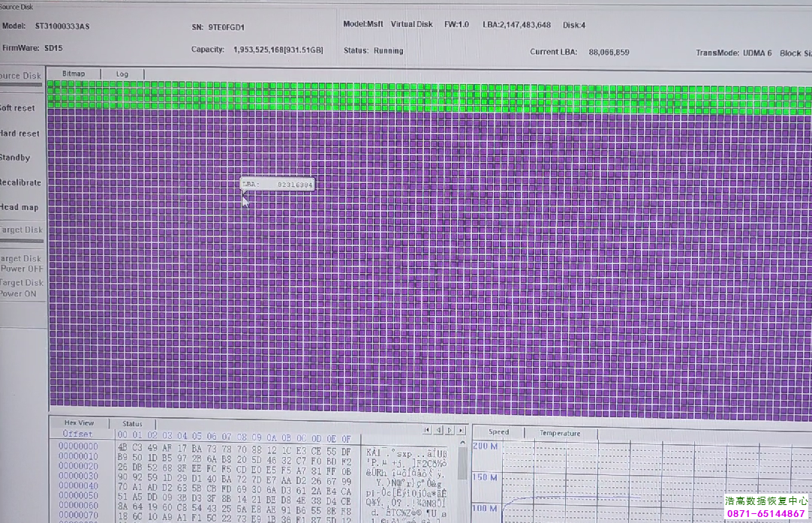This screenshot has width=812, height=523.
Task: Show the Speed graph tab
Action: coord(498,432)
